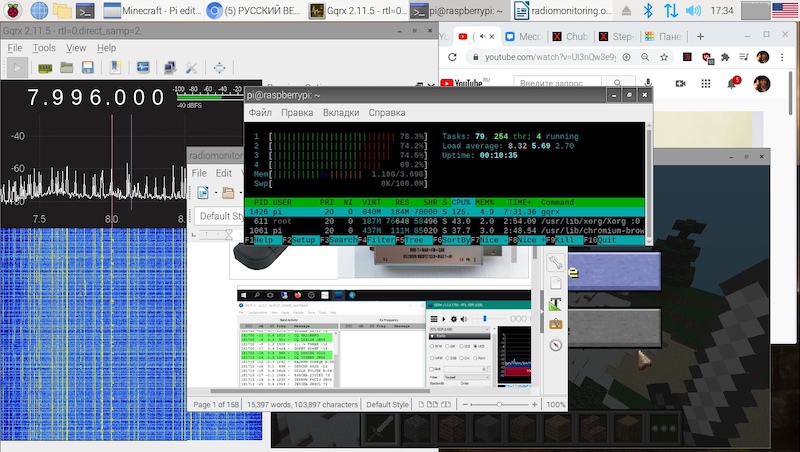Start DSP with Gqrx play button
The height and width of the screenshot is (452, 800).
17,68
